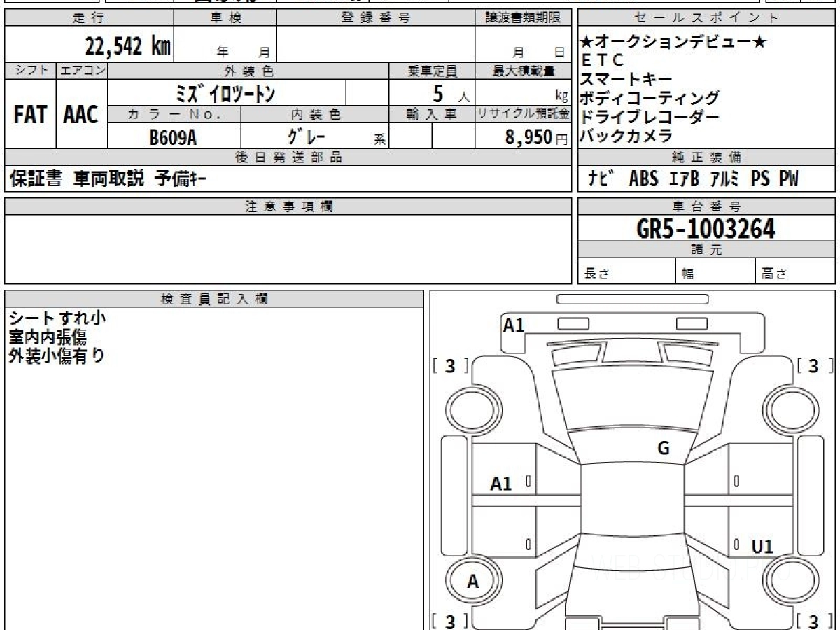Screen dimensions: 840x630
Task: Click the 検査員記入欄 header
Action: pyautogui.click(x=214, y=299)
